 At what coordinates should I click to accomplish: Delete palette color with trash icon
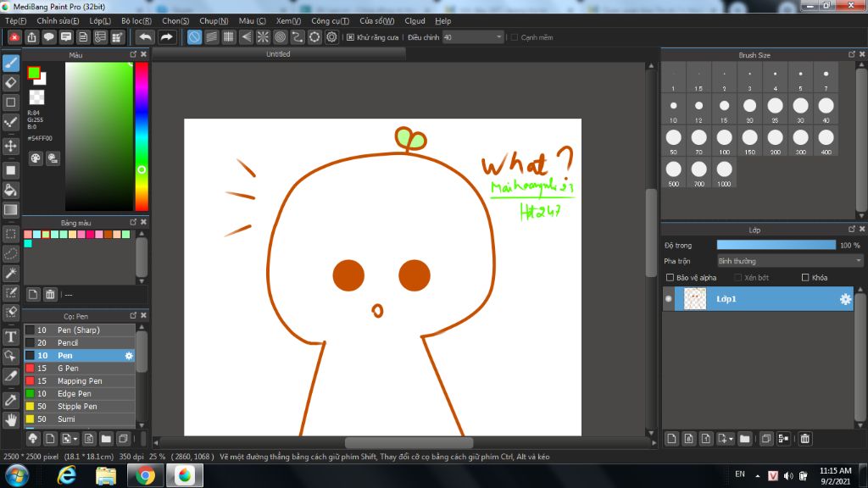(x=50, y=294)
